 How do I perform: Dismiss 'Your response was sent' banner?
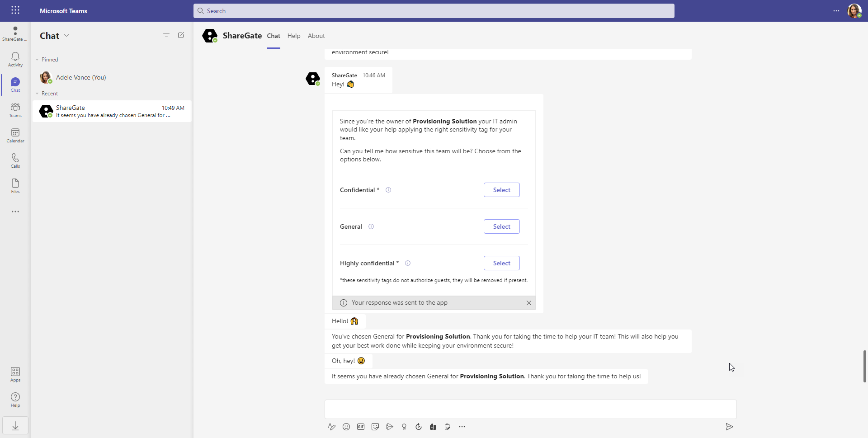529,303
